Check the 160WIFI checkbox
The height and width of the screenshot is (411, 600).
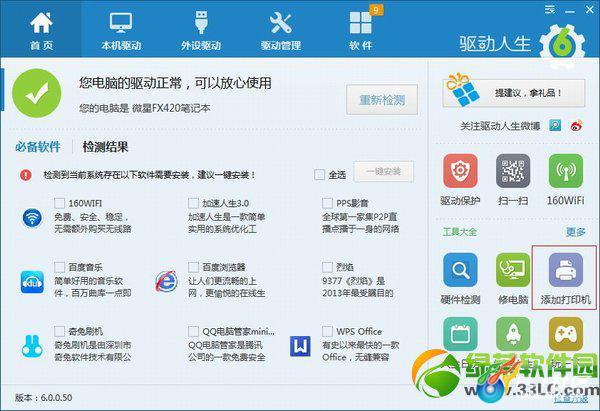click(59, 202)
